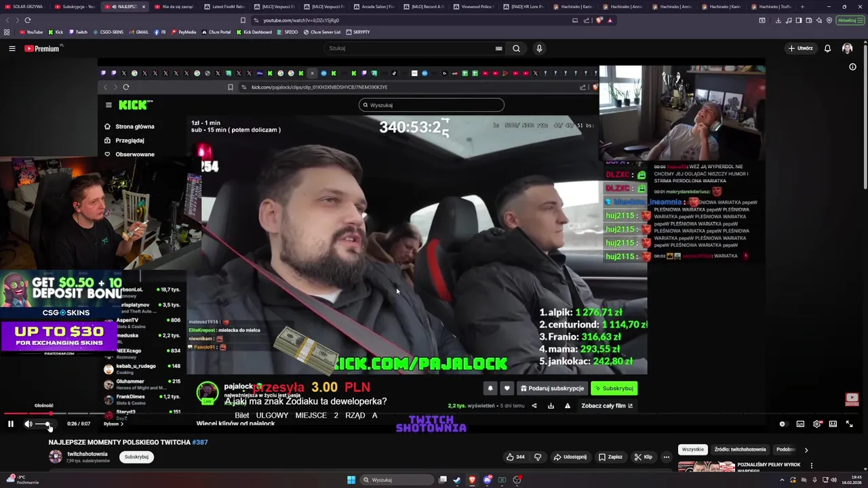Click the magnifier search button
Image resolution: width=868 pixels, height=488 pixels.
516,48
